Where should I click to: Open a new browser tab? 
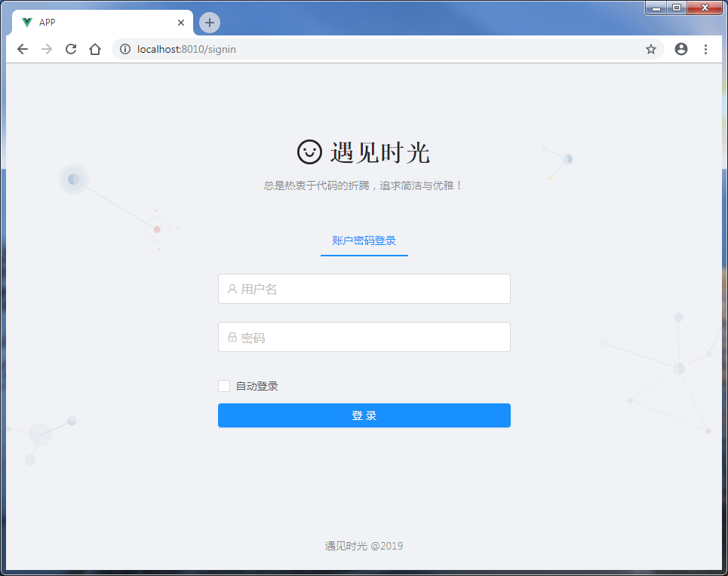(x=209, y=23)
